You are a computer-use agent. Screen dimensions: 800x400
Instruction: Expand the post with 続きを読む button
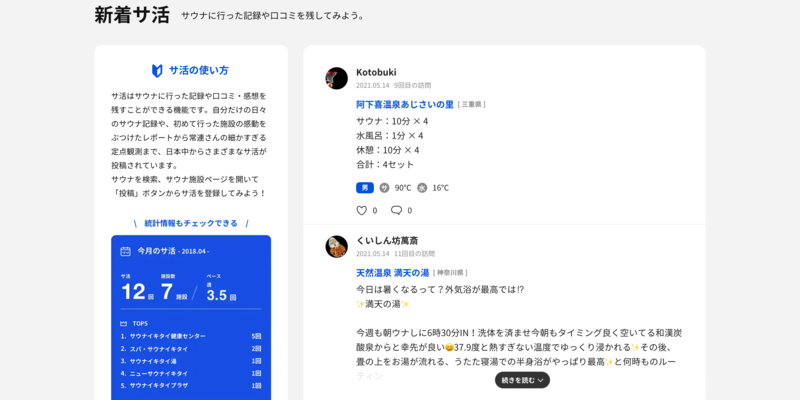[x=522, y=380]
